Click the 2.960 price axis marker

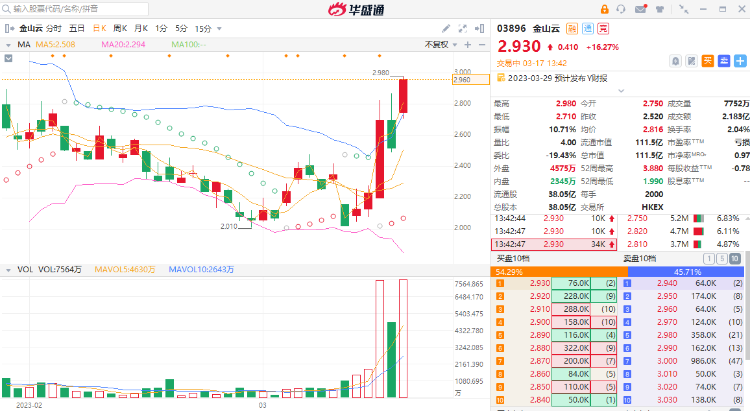coord(471,80)
